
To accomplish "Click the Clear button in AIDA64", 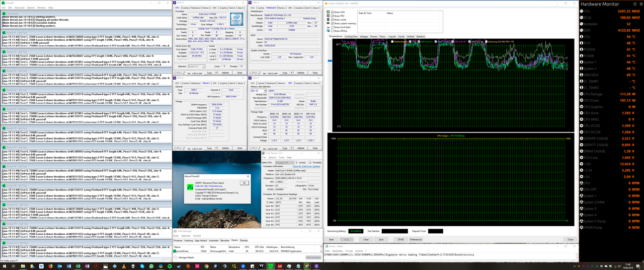I will 366,239.
